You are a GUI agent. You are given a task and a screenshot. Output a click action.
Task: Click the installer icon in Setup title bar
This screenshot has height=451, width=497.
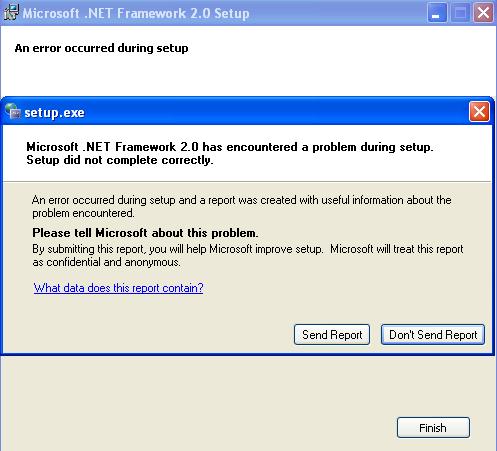click(x=11, y=13)
